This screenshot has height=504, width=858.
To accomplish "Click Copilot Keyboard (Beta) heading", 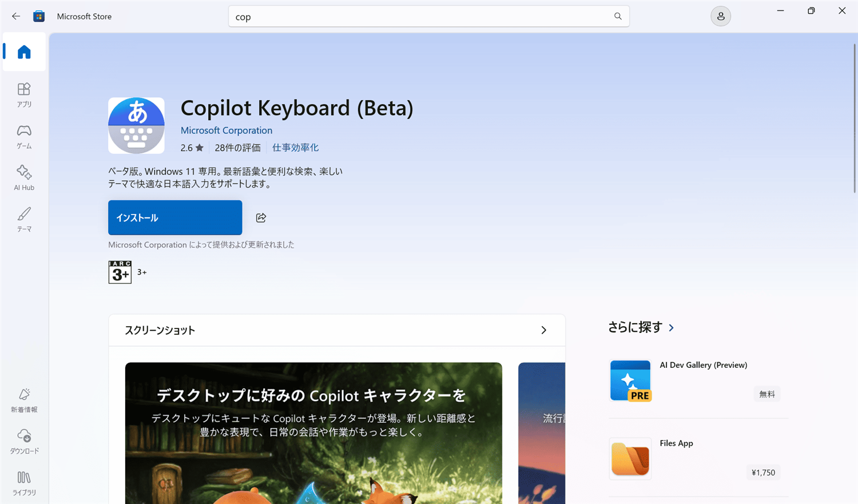I will coord(297,108).
